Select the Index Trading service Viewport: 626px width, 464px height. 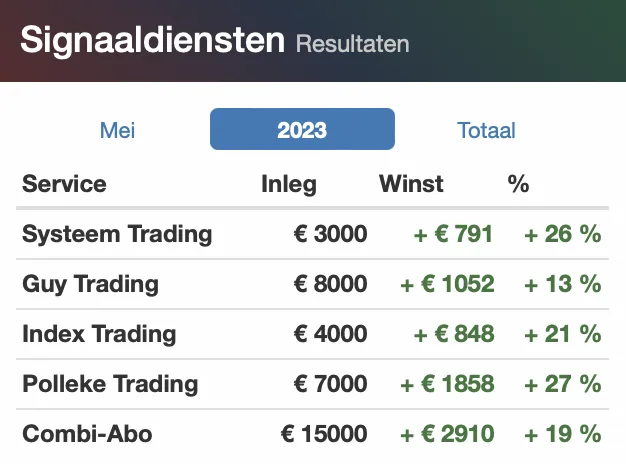99,334
